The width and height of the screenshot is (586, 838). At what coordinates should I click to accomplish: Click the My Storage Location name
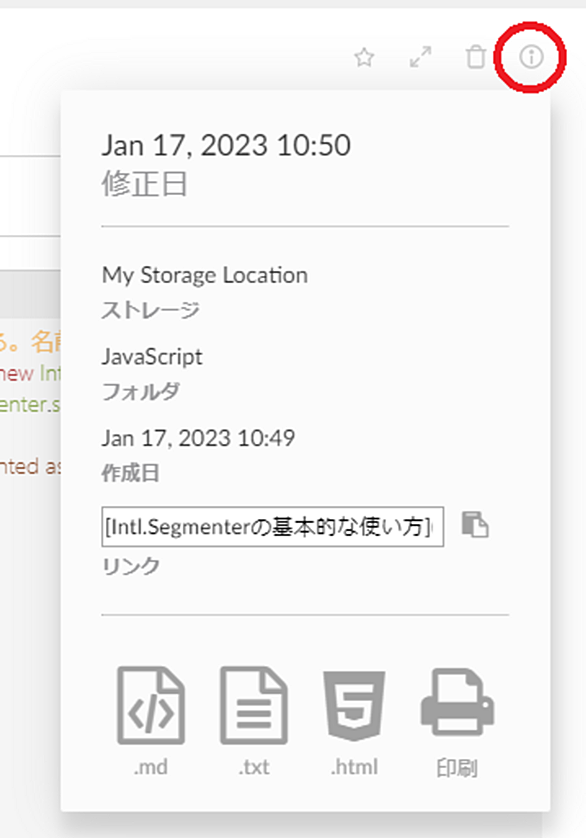(x=205, y=275)
